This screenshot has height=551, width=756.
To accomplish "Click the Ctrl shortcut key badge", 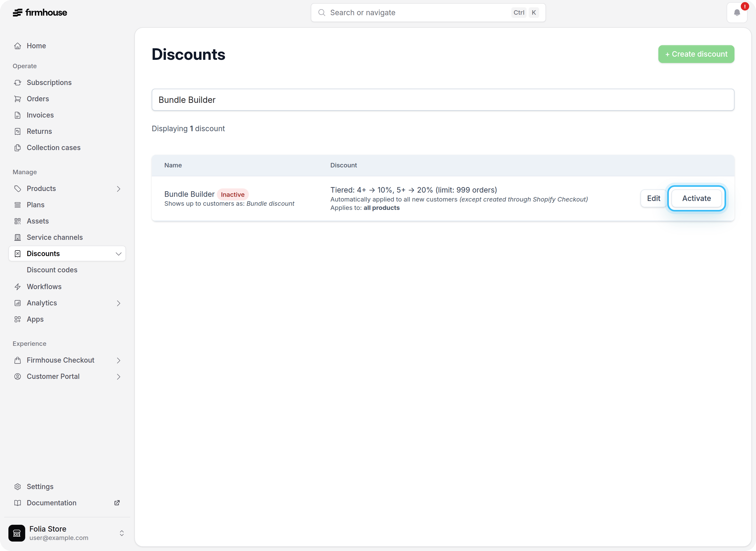I will 518,13.
